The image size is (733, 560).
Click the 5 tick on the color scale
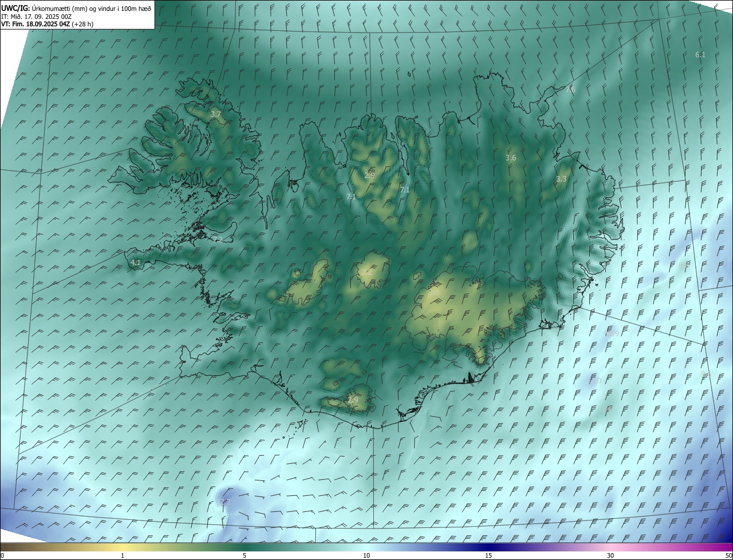pos(245,555)
